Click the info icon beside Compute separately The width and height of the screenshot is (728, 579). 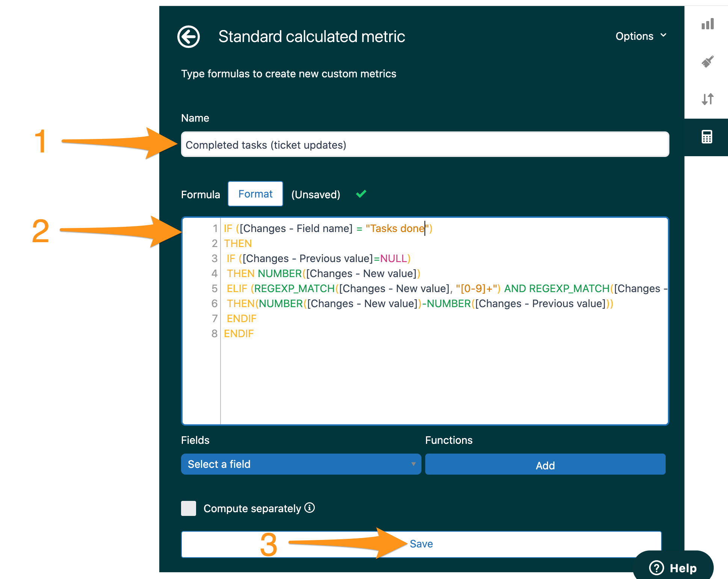coord(309,508)
